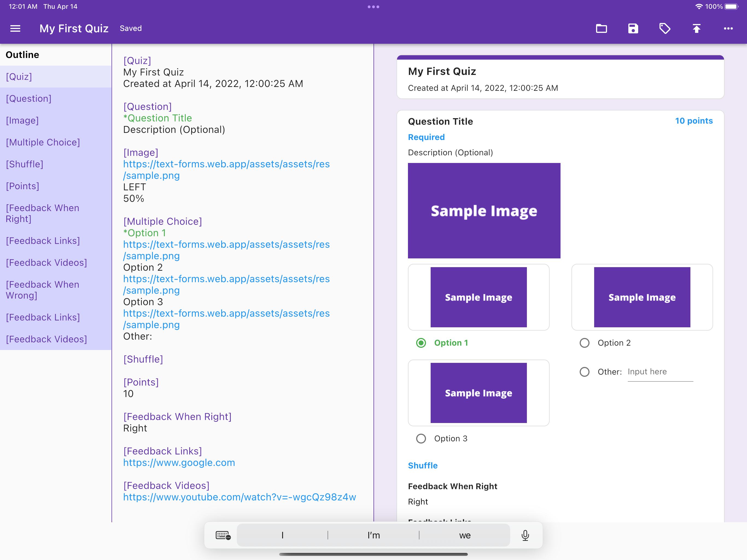The width and height of the screenshot is (747, 560).
Task: Select [Shuffle] in the outline
Action: coord(25,164)
